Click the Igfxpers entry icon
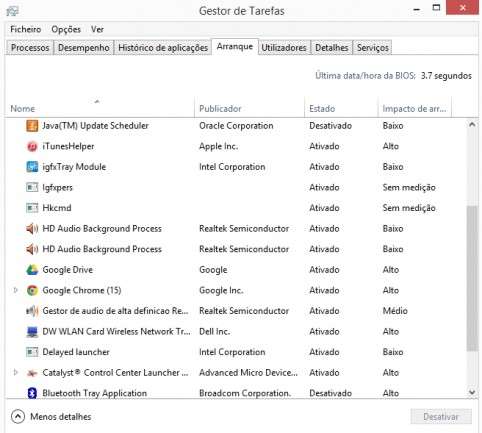Image resolution: width=482 pixels, height=433 pixels. (x=32, y=187)
